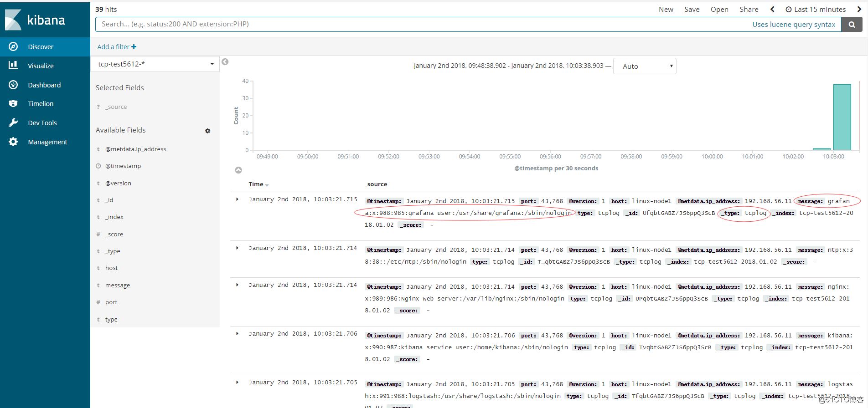Expand the nginx 10:03:21.714 log row
Screen dimensions: 868x408
(x=237, y=285)
